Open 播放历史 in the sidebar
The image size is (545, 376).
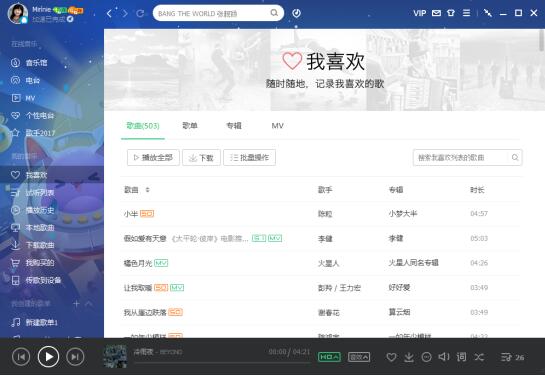(x=40, y=210)
